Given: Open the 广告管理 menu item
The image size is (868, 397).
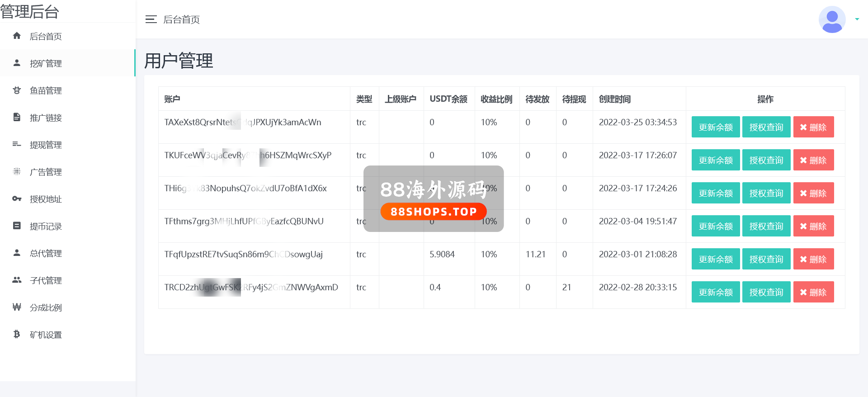Looking at the screenshot, I should [46, 172].
